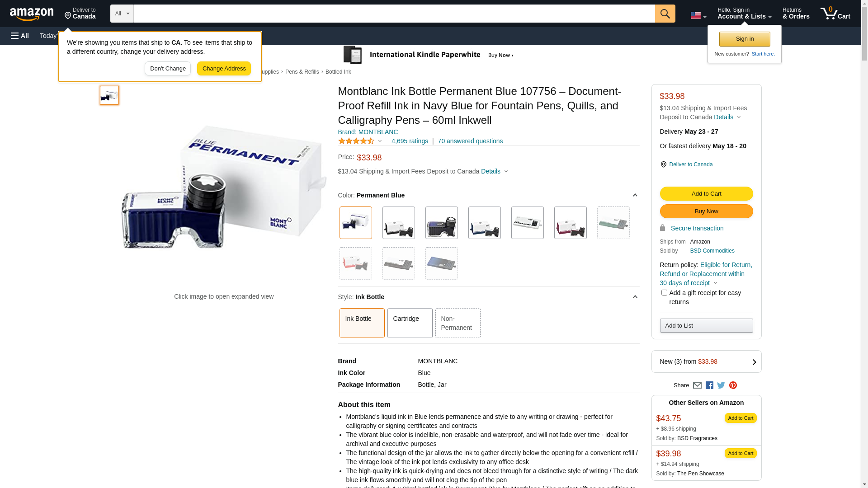
Task: Click the yellow Add to Cart button
Action: (x=706, y=193)
